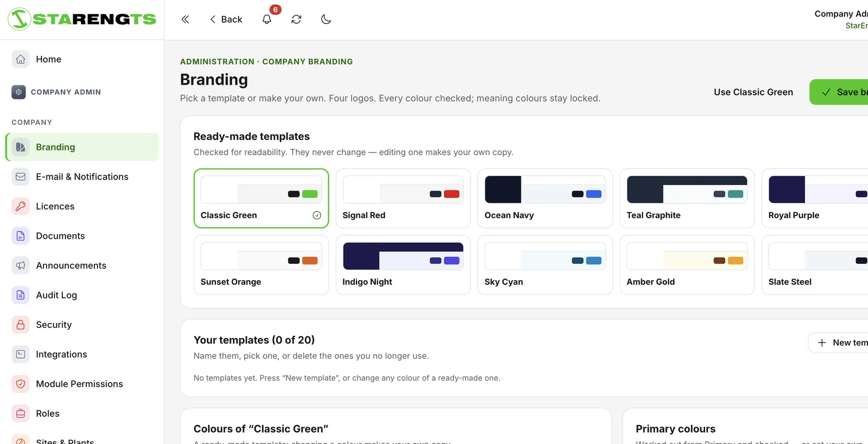Click the Company Admin gear icon
Screen dimensions: 868x444
(x=18, y=92)
